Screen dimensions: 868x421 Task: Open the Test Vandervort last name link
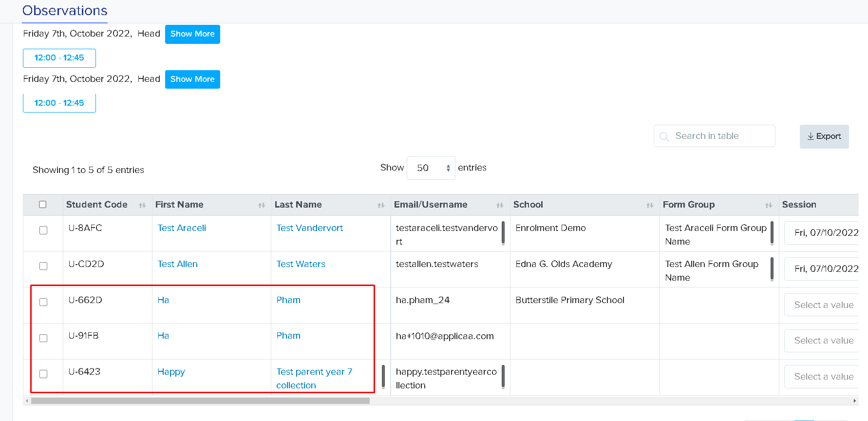pos(309,228)
